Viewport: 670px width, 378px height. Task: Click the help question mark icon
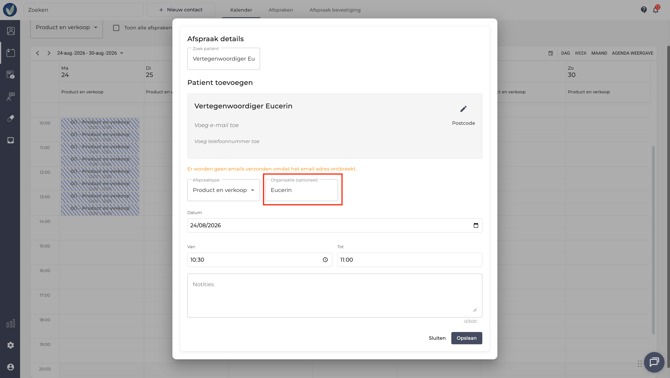coord(644,9)
